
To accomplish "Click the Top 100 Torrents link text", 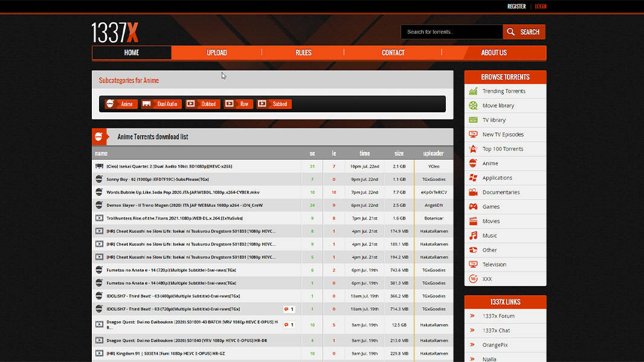I will 503,149.
